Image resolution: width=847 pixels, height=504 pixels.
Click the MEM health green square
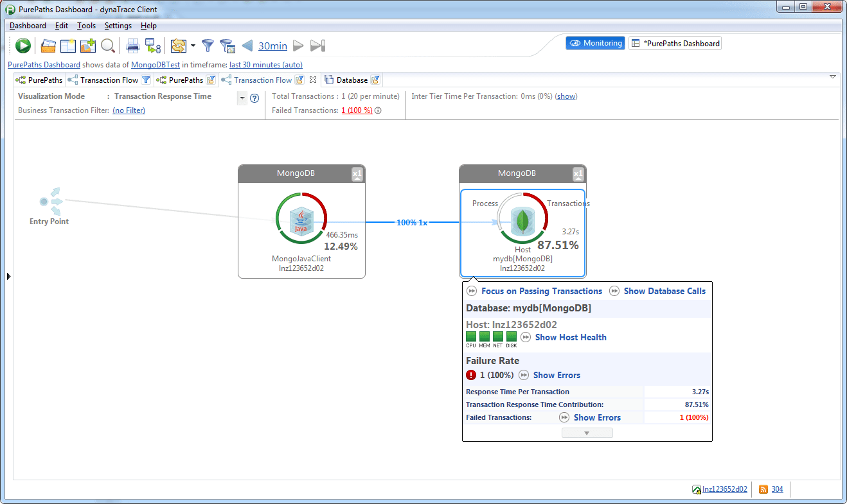pyautogui.click(x=485, y=336)
